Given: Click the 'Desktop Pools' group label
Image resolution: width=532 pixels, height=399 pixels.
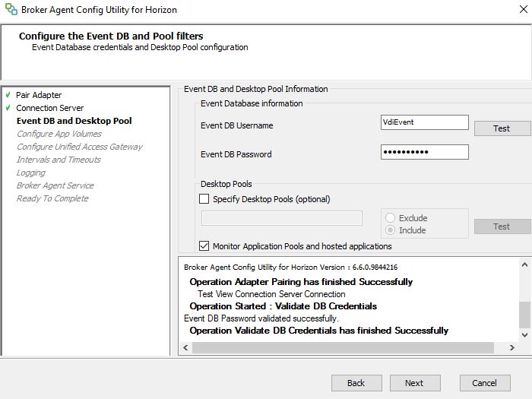Looking at the screenshot, I should pyautogui.click(x=226, y=184).
